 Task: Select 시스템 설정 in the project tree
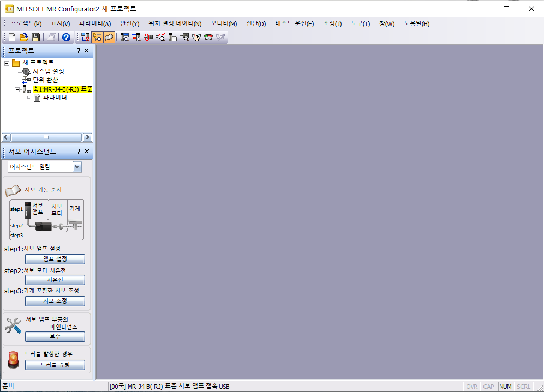48,71
